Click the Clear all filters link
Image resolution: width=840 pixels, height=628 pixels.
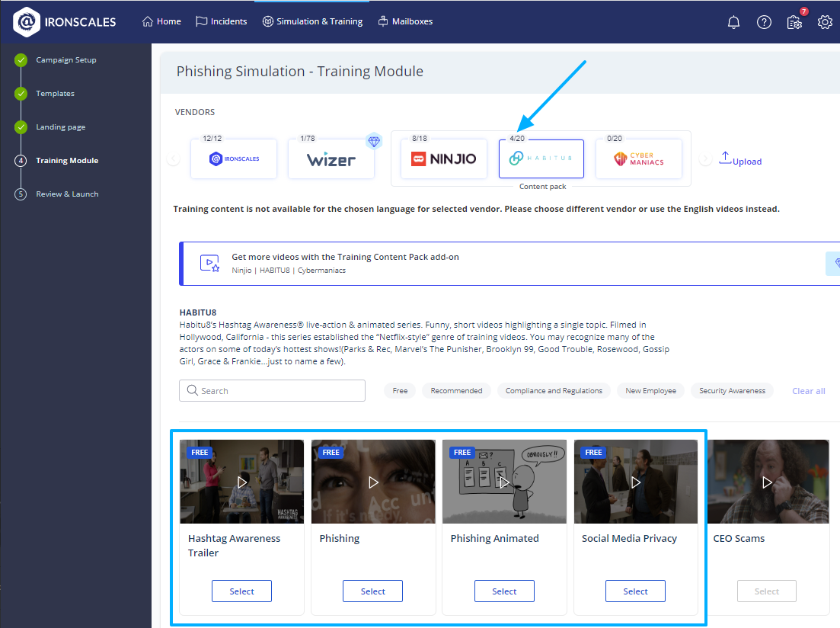click(808, 390)
